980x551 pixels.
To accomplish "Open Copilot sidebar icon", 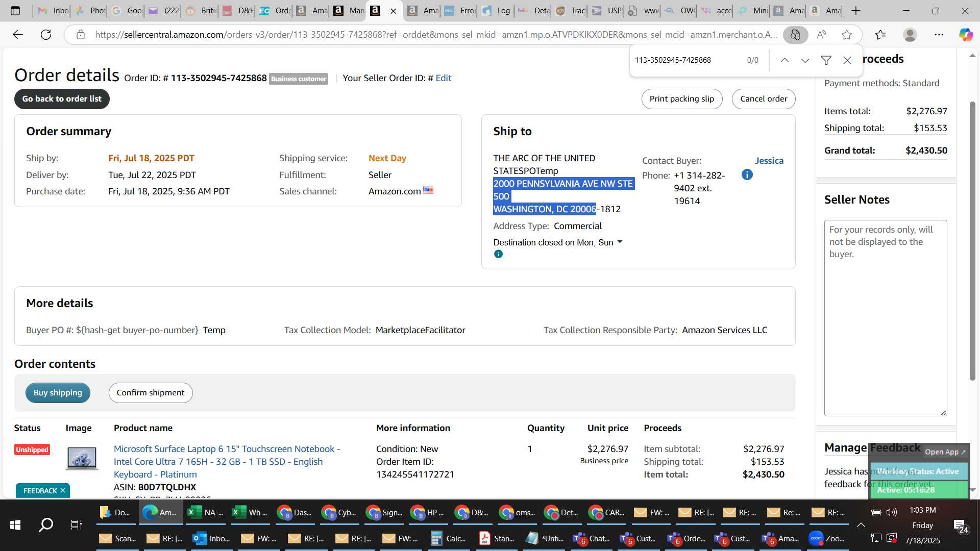I will point(966,35).
